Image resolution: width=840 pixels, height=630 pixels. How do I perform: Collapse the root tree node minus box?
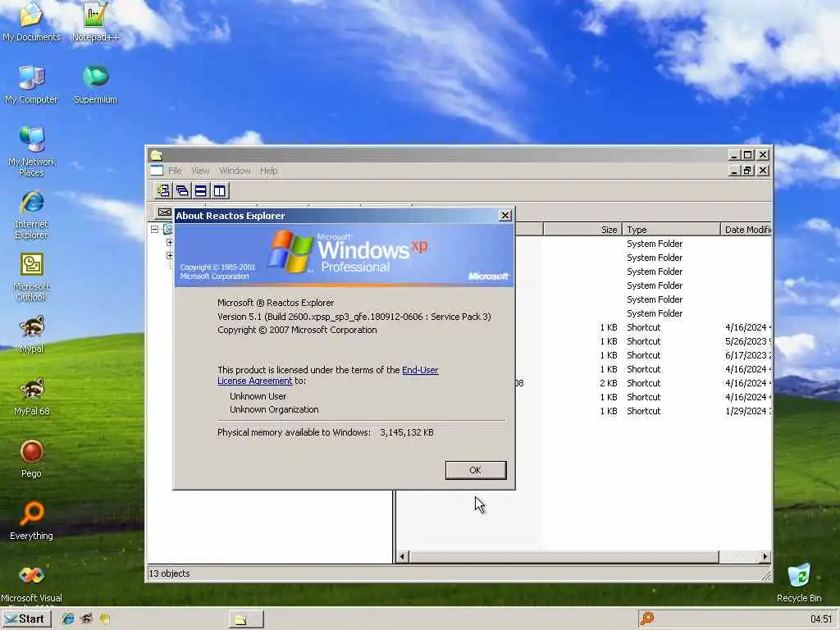[155, 230]
